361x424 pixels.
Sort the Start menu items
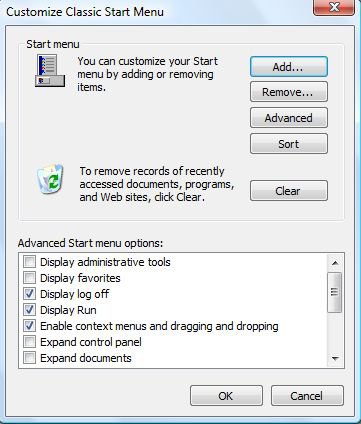point(289,144)
